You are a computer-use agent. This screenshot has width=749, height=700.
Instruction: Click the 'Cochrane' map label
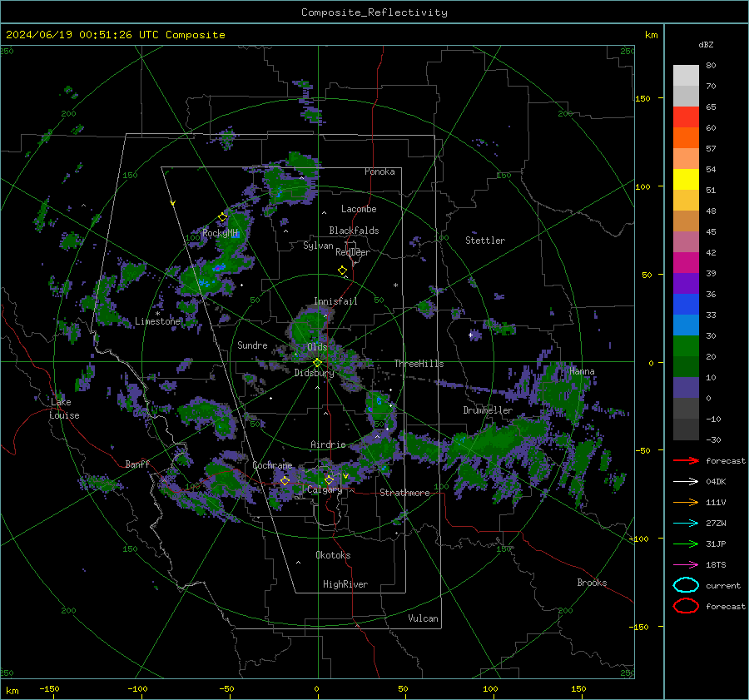point(272,465)
